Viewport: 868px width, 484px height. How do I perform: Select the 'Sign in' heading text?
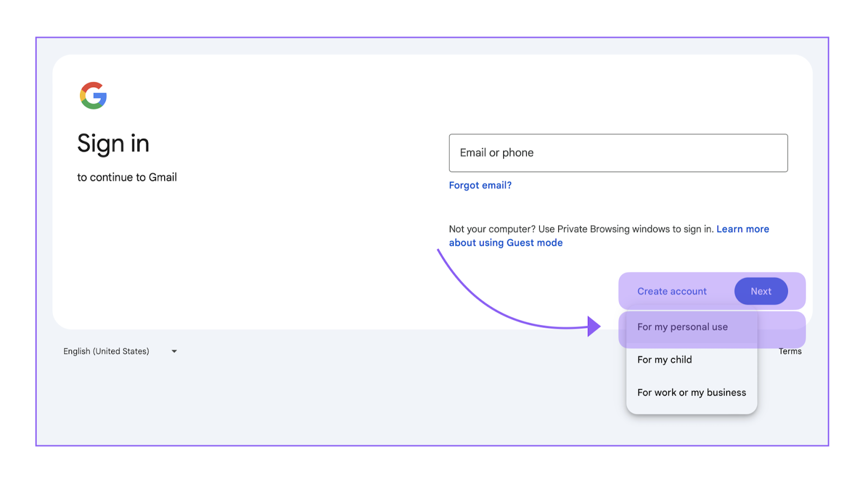click(x=113, y=143)
